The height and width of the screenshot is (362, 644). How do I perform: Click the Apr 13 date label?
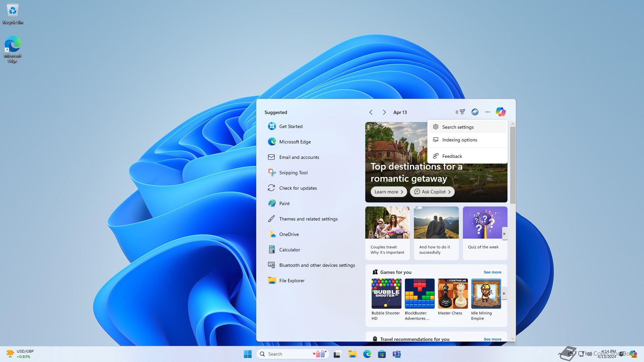(x=400, y=112)
